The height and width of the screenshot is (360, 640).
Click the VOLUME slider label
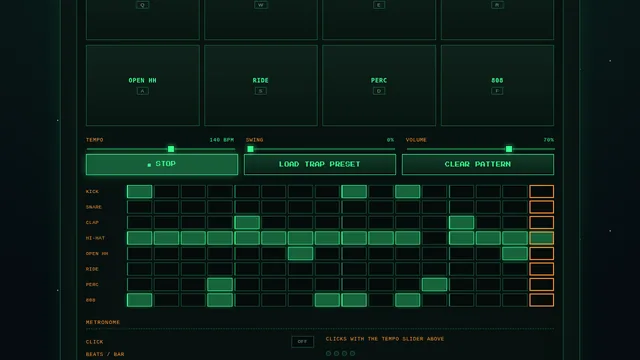click(416, 140)
